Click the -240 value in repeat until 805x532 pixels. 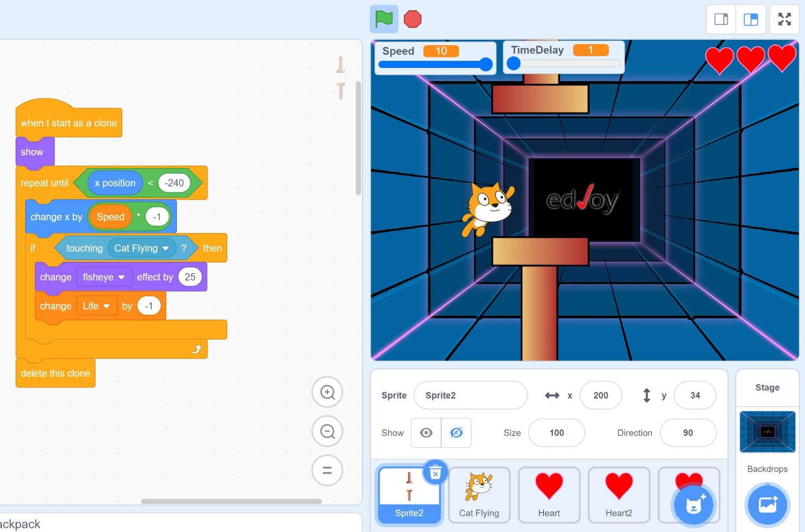click(x=174, y=183)
